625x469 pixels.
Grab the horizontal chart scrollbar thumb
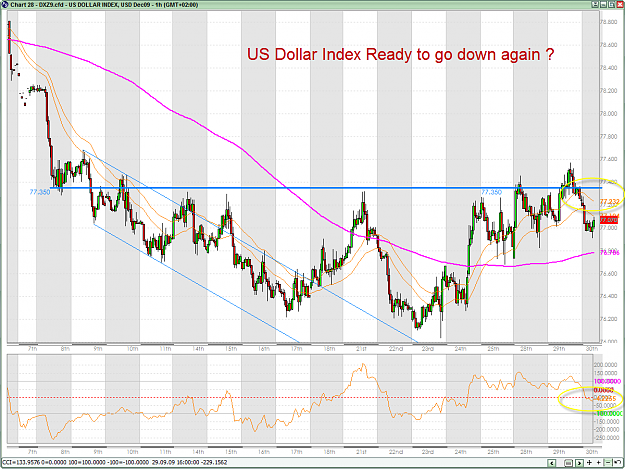pyautogui.click(x=569, y=463)
